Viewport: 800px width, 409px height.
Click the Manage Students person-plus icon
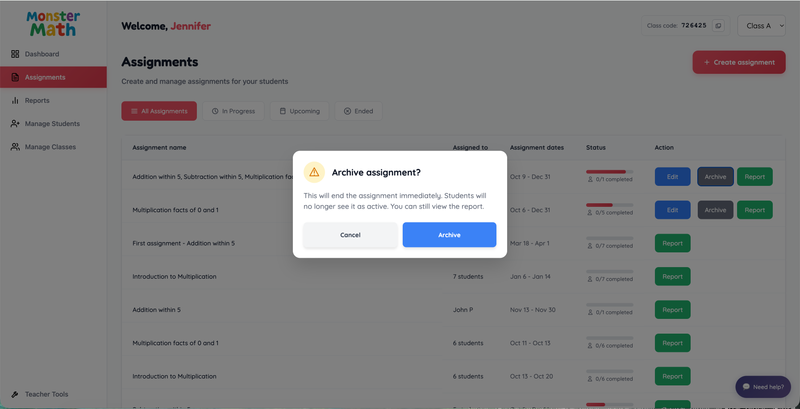[15, 123]
